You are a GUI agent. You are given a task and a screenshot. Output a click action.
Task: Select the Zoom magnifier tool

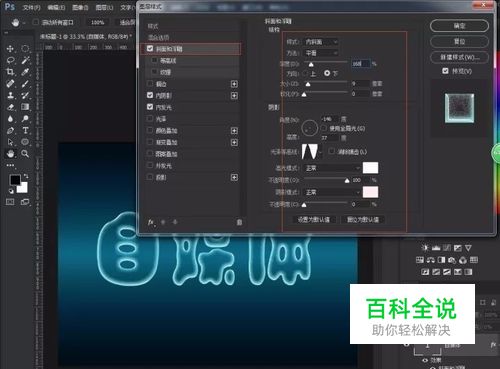(25, 154)
